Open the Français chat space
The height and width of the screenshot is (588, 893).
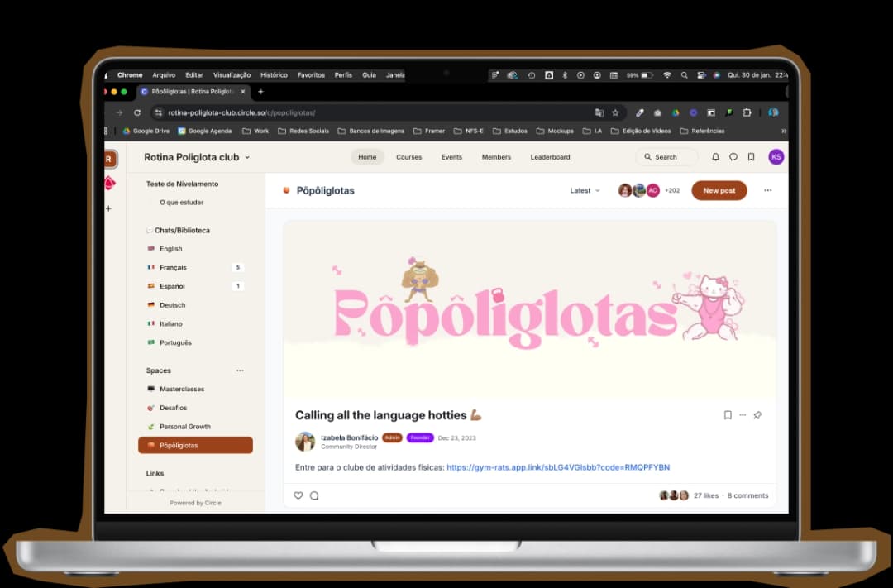(195, 267)
